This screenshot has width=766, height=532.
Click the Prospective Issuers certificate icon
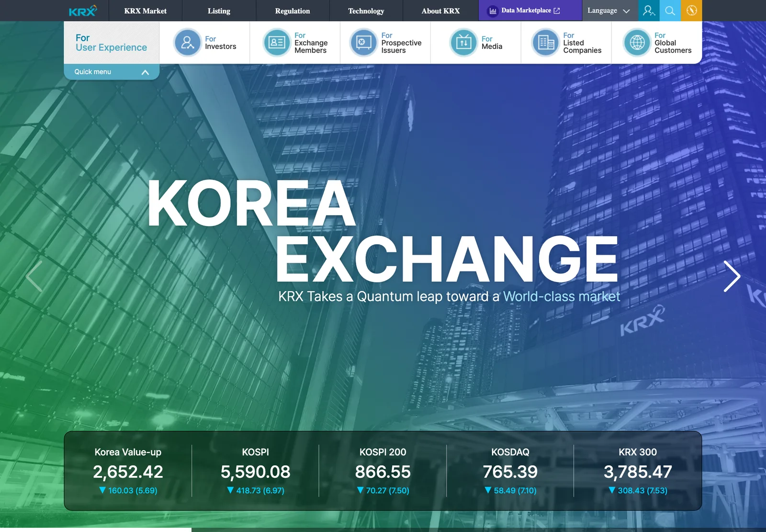tap(364, 43)
